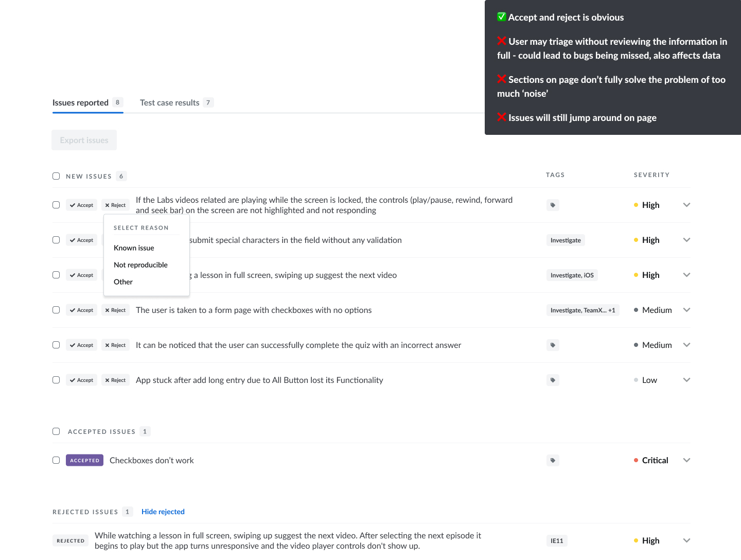Select Not reproducible reject reason
This screenshot has width=741, height=560.
140,265
